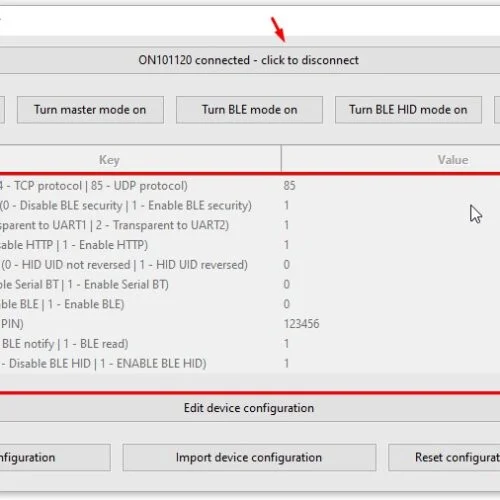This screenshot has height=500, width=500.
Task: Click the Reset configuration button
Action: pyautogui.click(x=444, y=457)
